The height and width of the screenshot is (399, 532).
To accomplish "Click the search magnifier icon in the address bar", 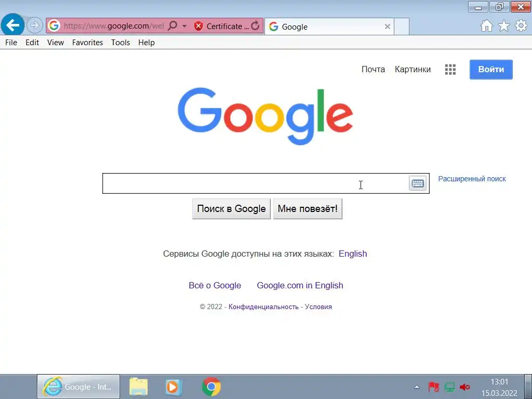I will pos(172,25).
